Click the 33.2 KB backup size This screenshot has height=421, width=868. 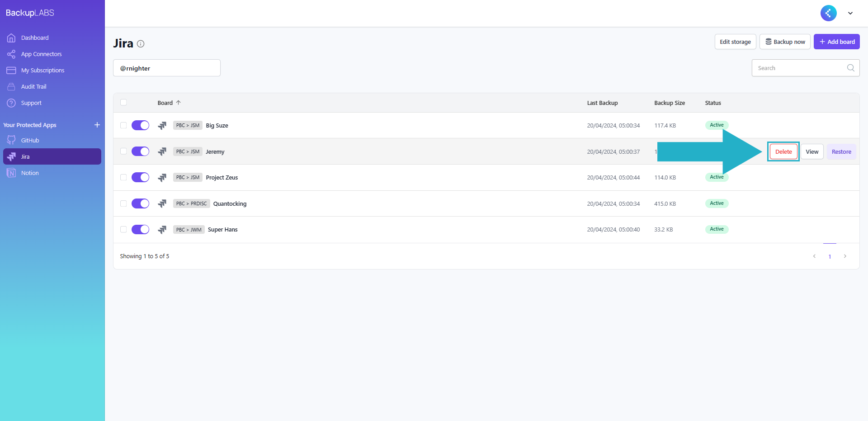(664, 230)
